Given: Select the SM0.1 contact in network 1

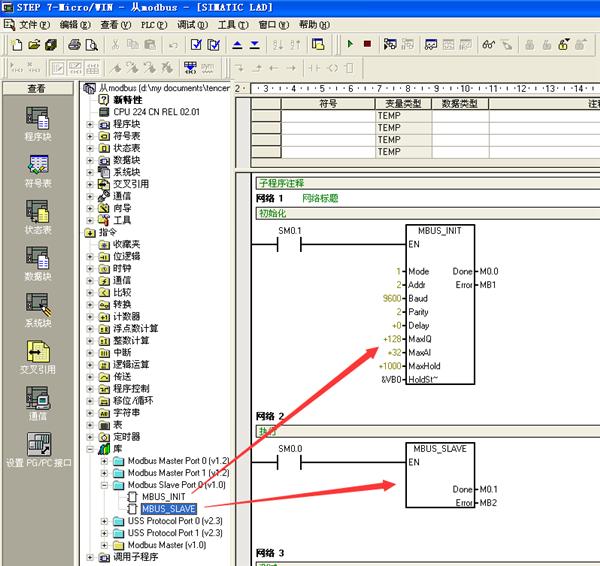Looking at the screenshot, I should [289, 244].
